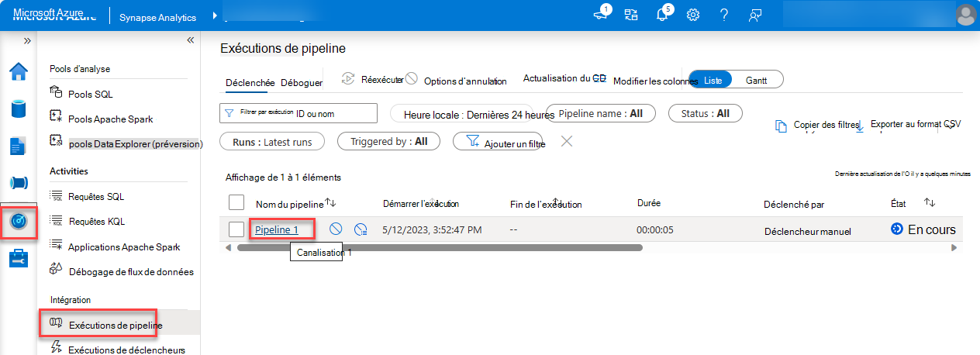980x355 pixels.
Task: Open the feedback icon in the header
Action: point(754,15)
